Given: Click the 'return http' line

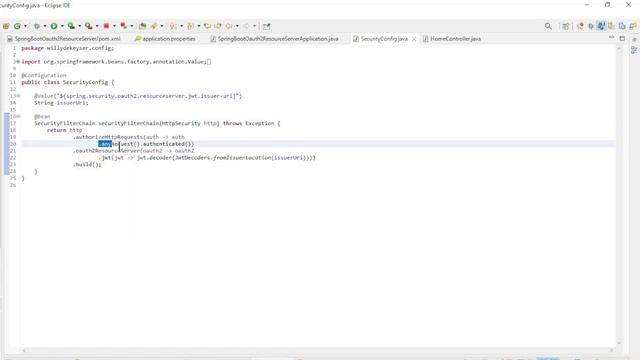Looking at the screenshot, I should pyautogui.click(x=64, y=130).
